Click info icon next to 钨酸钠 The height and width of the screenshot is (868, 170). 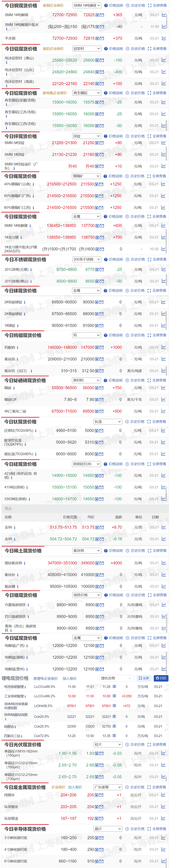(17, 347)
